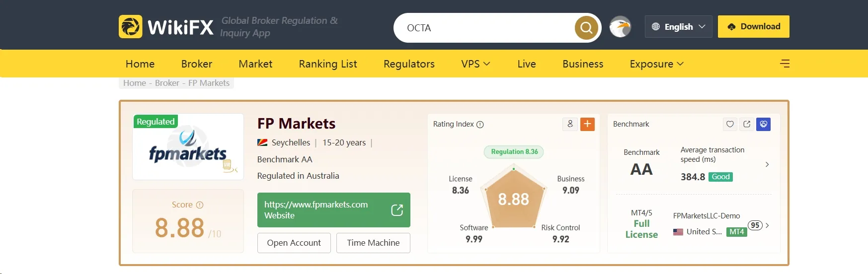Image resolution: width=868 pixels, height=274 pixels.
Task: Open the hamburger menu icon
Action: (x=785, y=64)
